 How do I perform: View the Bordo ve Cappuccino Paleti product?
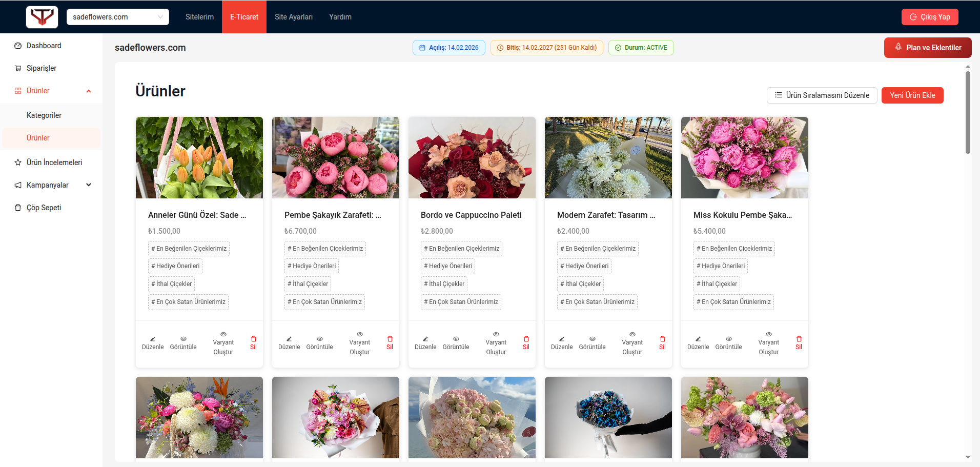tap(456, 343)
